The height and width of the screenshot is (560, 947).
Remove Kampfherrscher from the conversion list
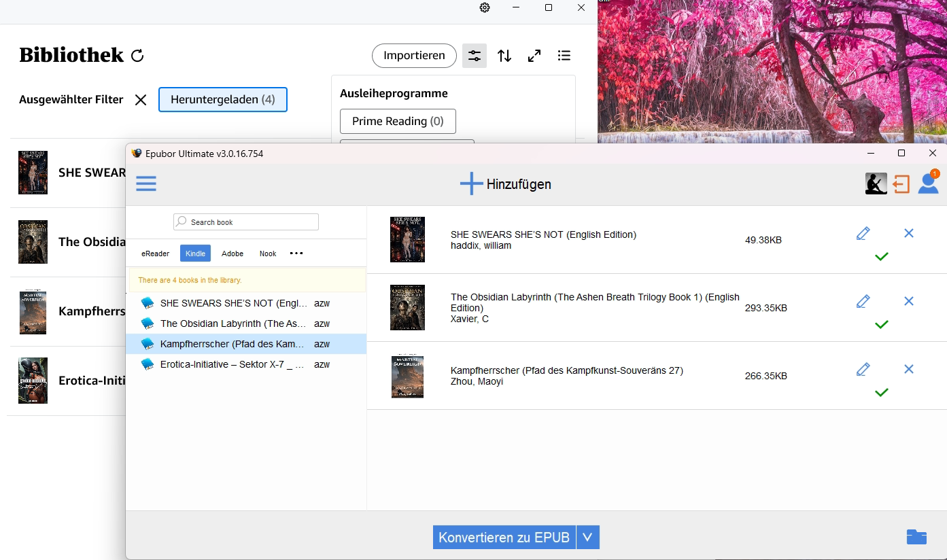pos(909,369)
